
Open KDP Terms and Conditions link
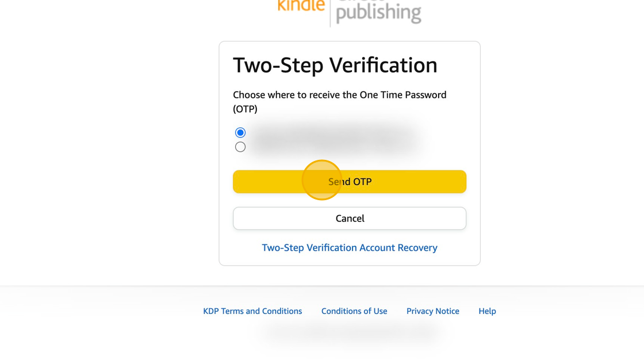[252, 311]
